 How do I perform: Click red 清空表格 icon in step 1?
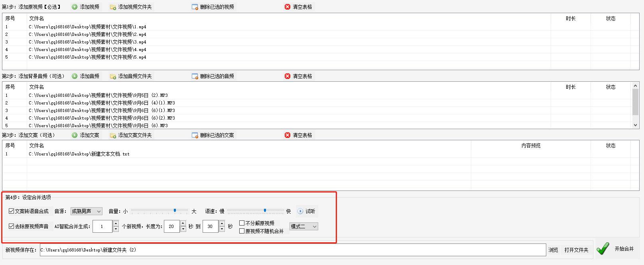click(288, 7)
